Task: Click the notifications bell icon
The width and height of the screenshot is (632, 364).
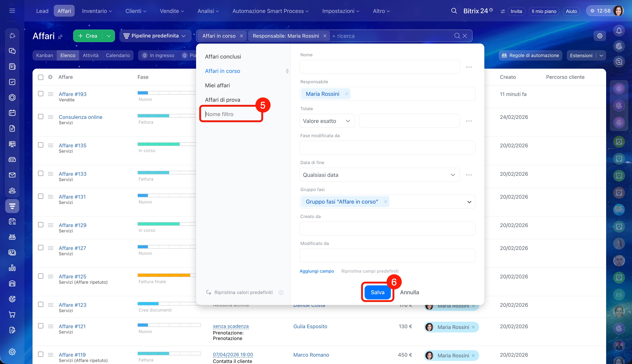Action: [619, 31]
